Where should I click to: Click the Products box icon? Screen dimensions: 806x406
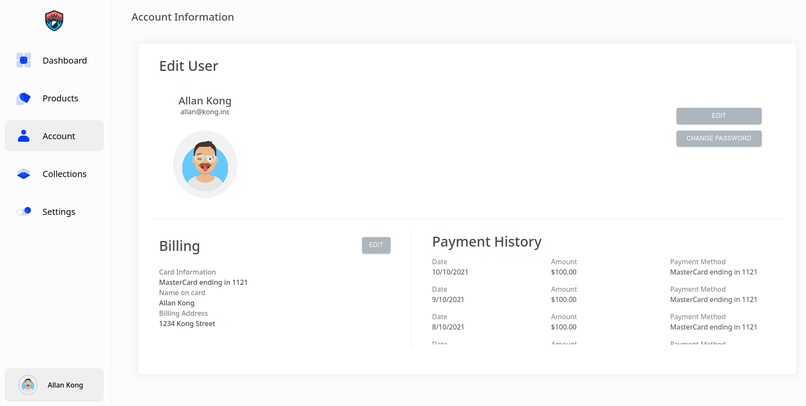point(24,98)
